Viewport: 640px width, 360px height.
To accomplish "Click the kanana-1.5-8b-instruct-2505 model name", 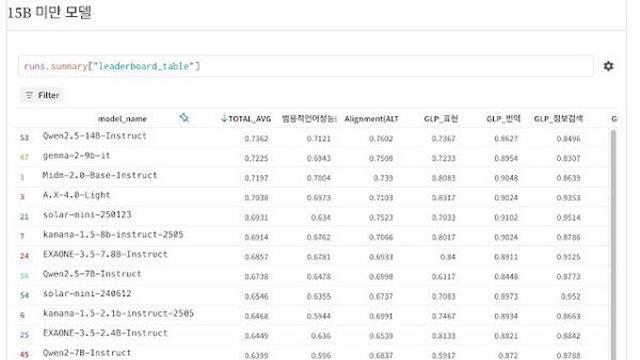I will coord(113,234).
